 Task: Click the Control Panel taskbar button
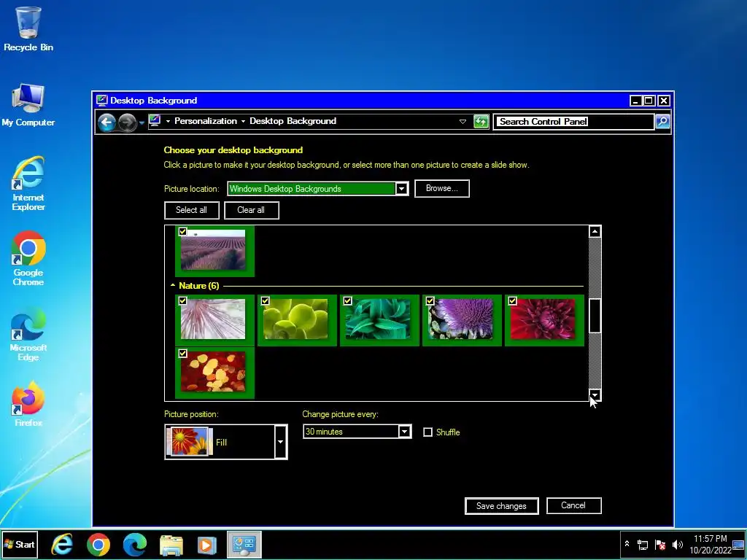[x=244, y=544]
